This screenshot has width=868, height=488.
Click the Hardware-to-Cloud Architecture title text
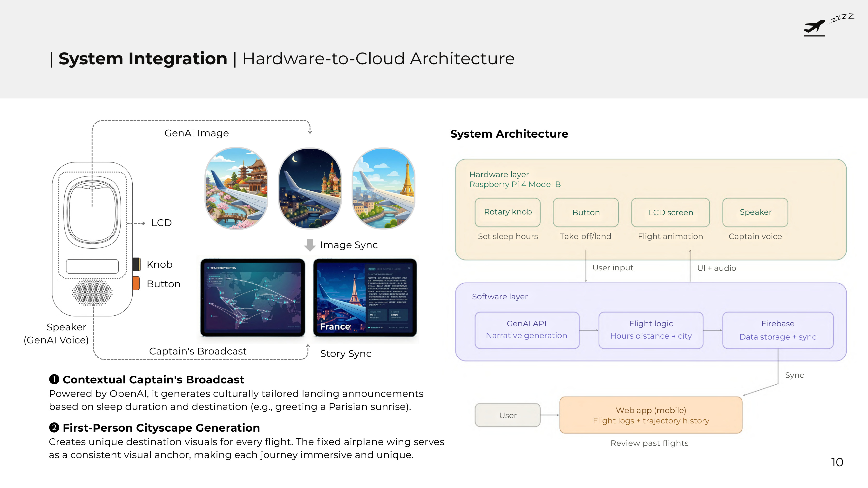click(378, 59)
